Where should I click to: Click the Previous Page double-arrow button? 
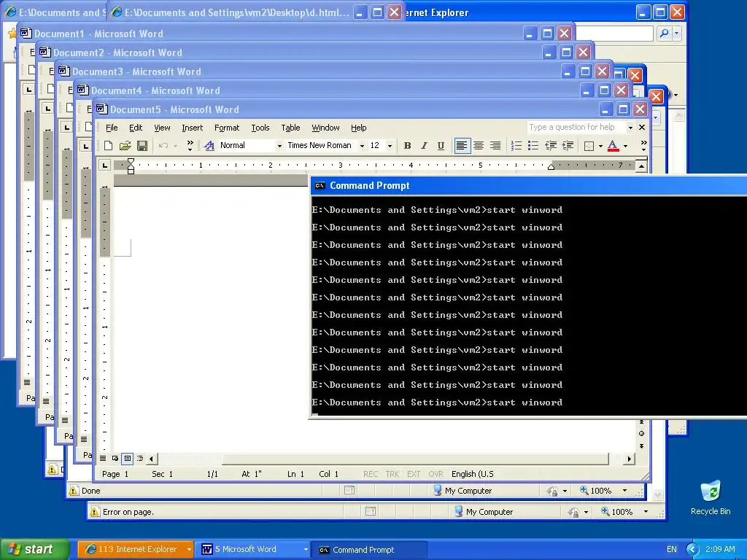click(641, 422)
